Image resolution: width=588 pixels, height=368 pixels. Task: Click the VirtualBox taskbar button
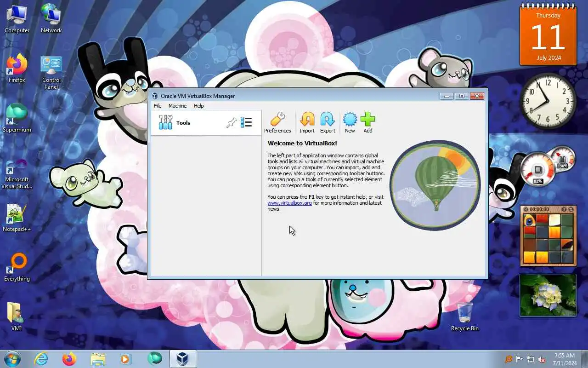pyautogui.click(x=183, y=359)
